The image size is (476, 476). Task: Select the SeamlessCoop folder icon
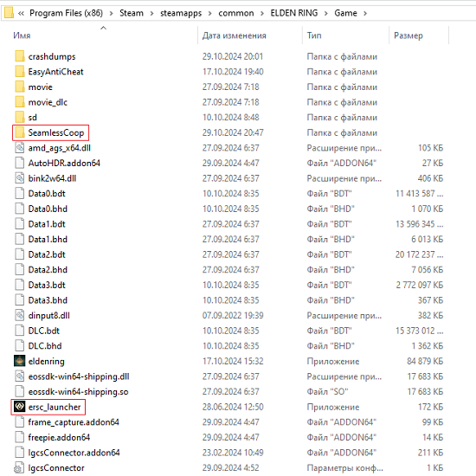[x=20, y=132]
